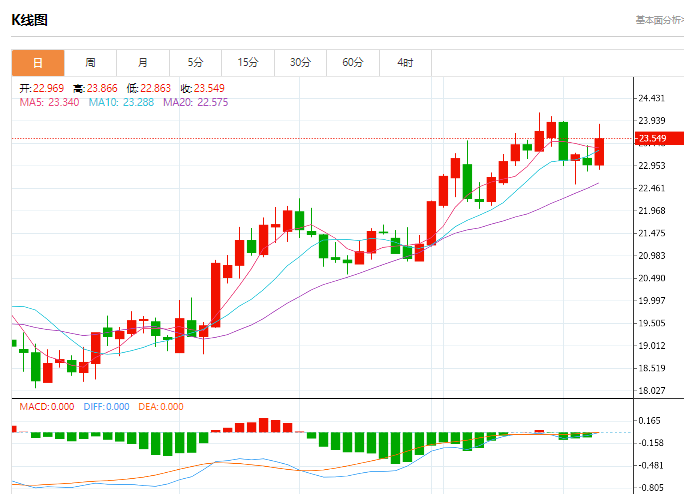Click the latest red candlestick at chart's right end
This screenshot has height=494, width=684.
[x=599, y=151]
